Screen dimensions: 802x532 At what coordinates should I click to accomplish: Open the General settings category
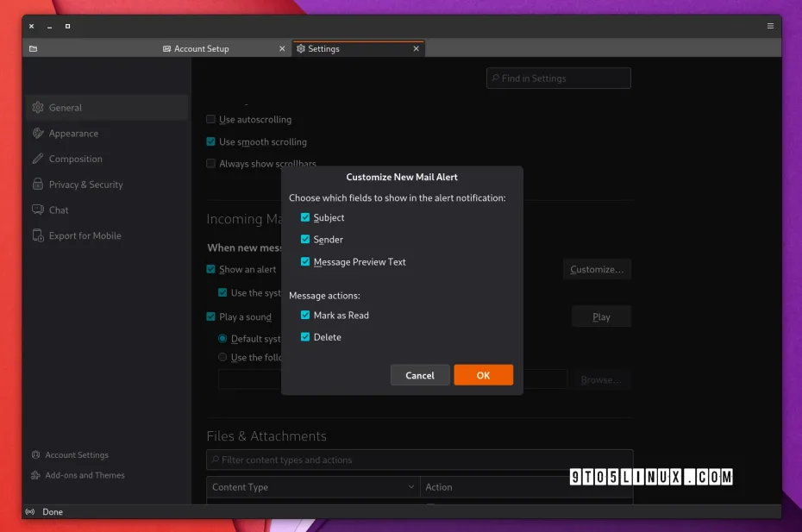point(106,108)
